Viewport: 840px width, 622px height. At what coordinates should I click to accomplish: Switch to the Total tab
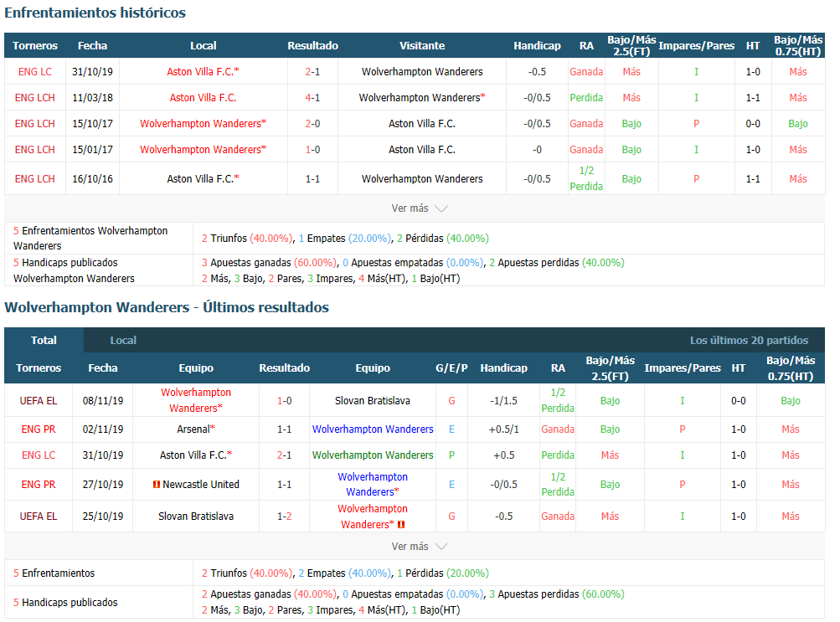44,341
